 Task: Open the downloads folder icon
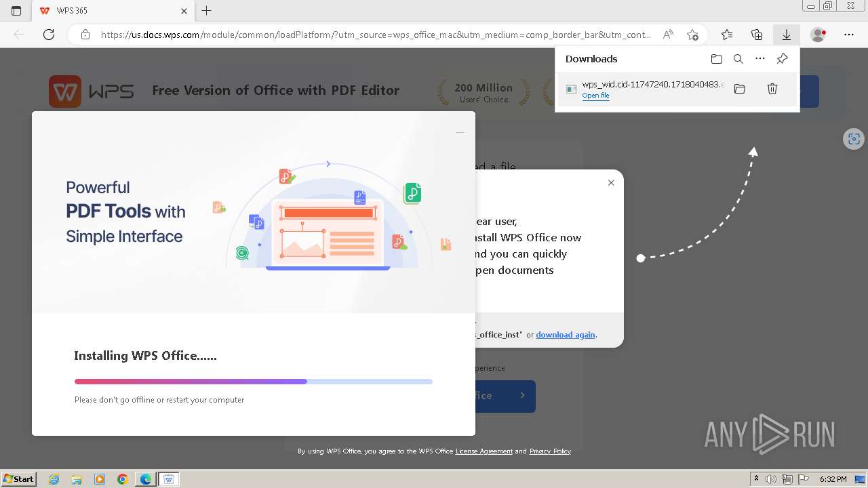coord(717,59)
